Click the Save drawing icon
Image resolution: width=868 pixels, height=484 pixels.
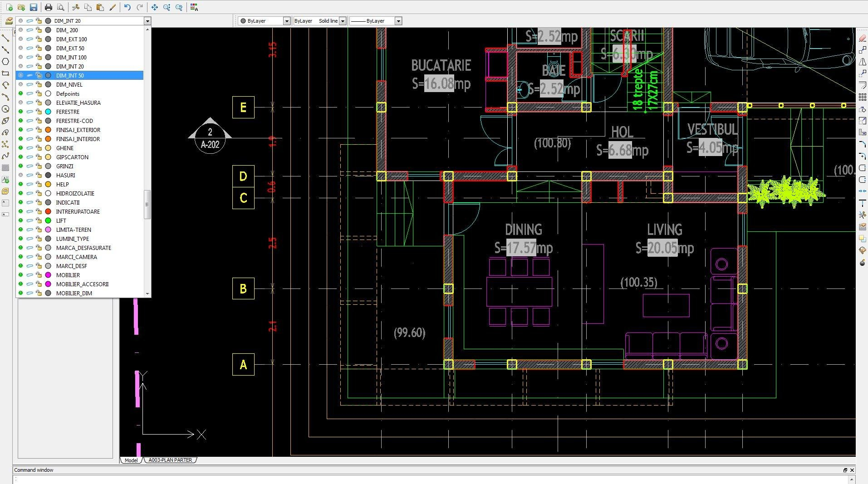(x=33, y=7)
